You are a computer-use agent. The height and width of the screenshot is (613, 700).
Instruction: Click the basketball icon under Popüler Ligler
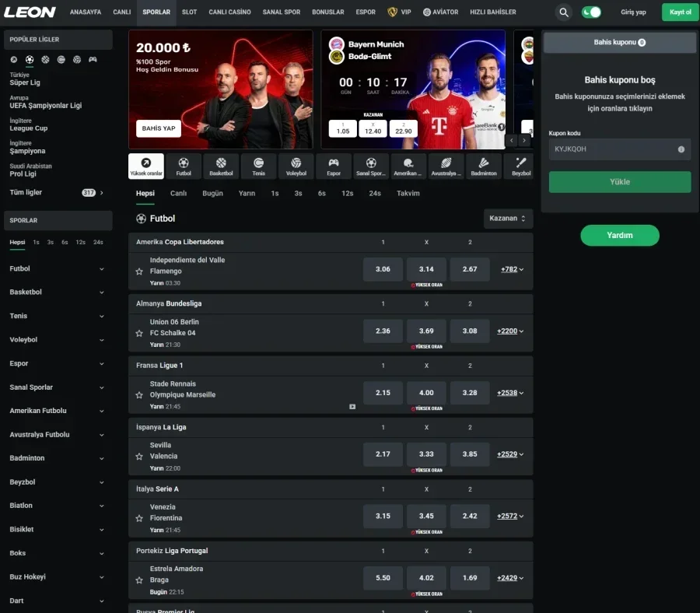[x=45, y=59]
